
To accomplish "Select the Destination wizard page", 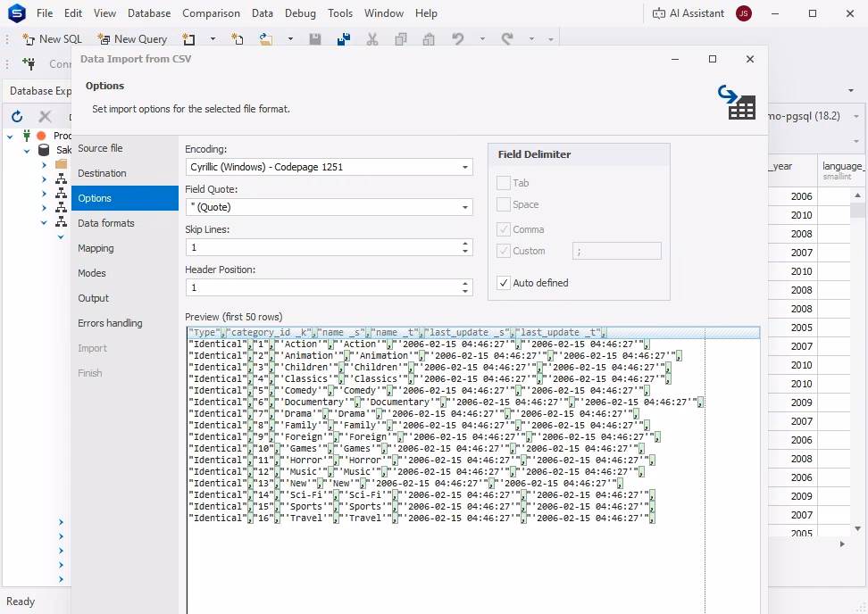I will pos(124,173).
